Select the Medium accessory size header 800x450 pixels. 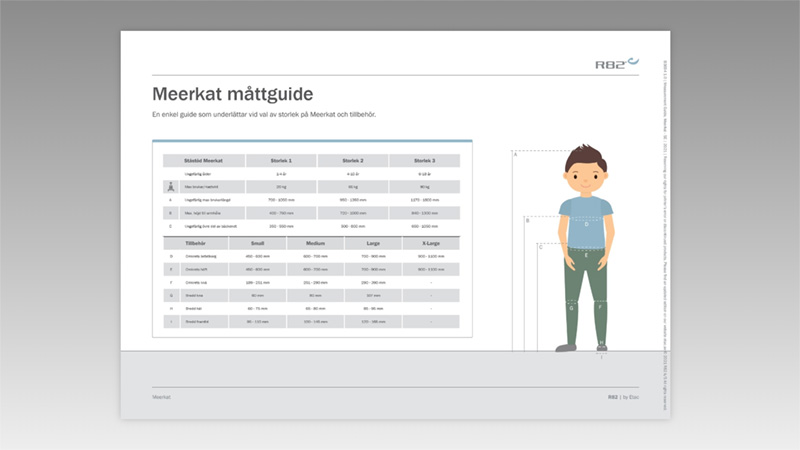[315, 243]
